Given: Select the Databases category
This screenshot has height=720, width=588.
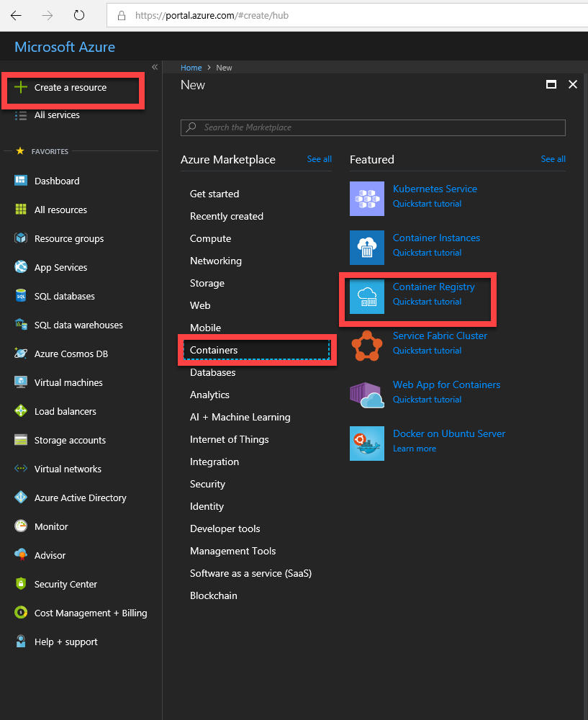Looking at the screenshot, I should 212,372.
